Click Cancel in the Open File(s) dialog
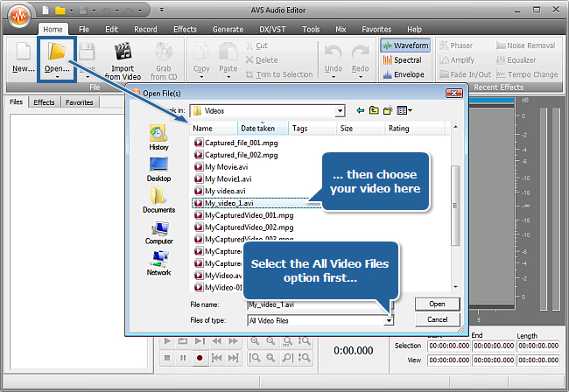Screen dimensions: 569x392 point(438,320)
